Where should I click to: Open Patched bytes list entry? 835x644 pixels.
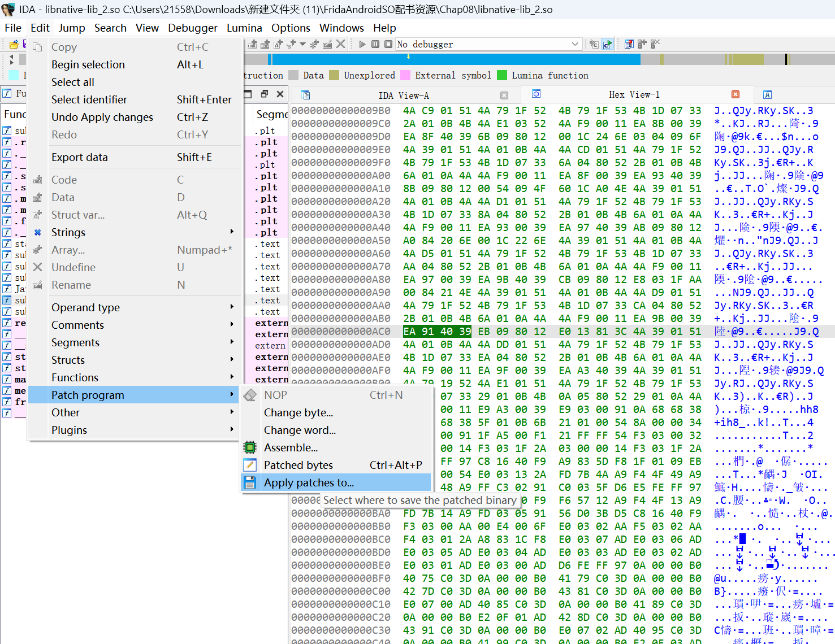coord(336,465)
